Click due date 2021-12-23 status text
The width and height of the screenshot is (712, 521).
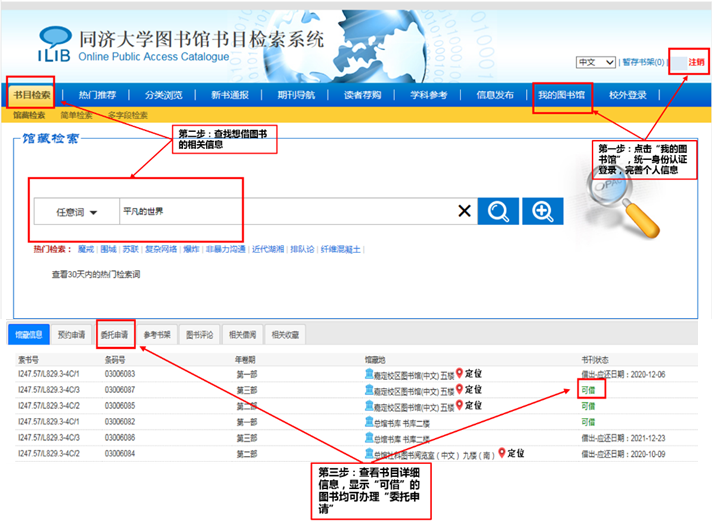pos(623,438)
